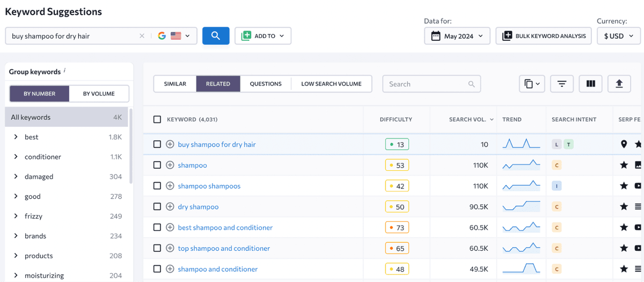Expand the 'best' keyword group
Image resolution: width=644 pixels, height=282 pixels.
(16, 137)
